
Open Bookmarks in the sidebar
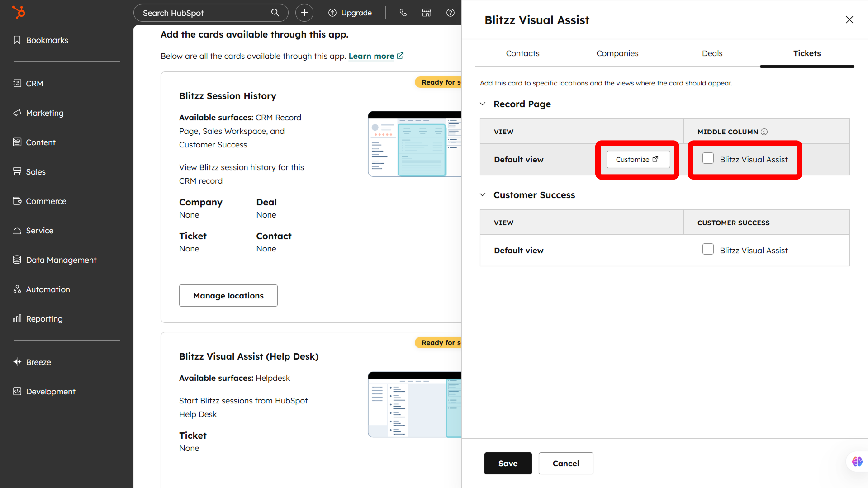[x=41, y=40]
